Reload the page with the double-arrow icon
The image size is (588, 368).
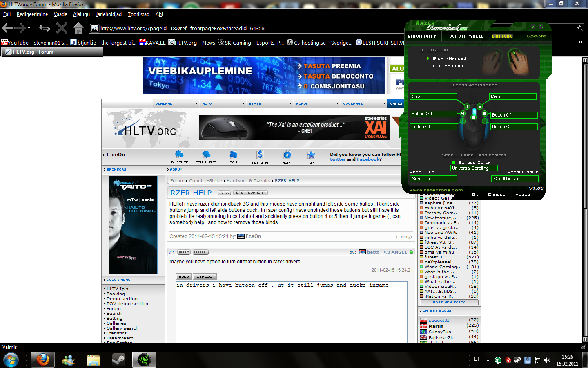(45, 28)
